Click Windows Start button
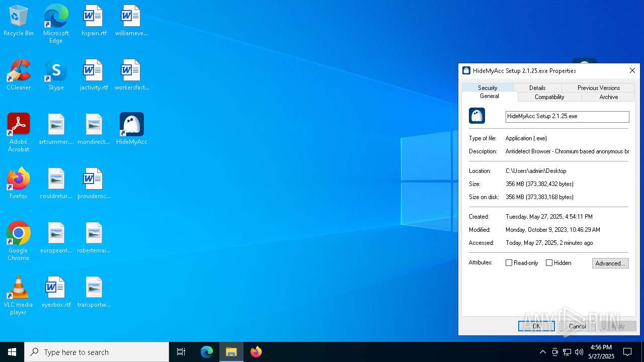The width and height of the screenshot is (644, 362). point(12,352)
